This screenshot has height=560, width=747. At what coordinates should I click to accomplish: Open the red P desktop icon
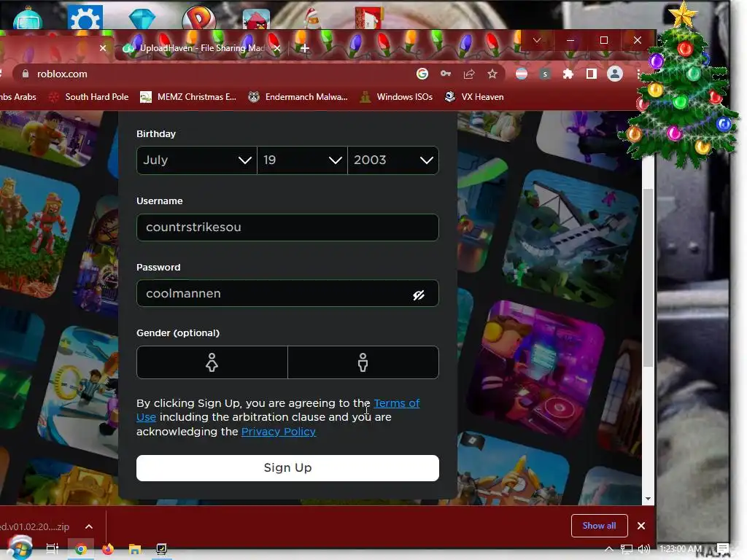pos(199,19)
